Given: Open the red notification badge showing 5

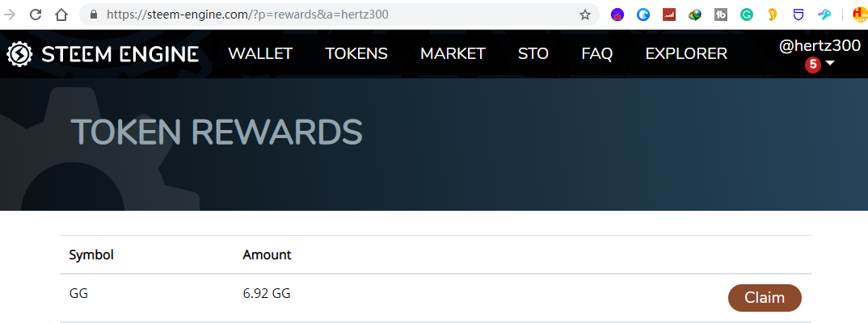Looking at the screenshot, I should (x=813, y=65).
